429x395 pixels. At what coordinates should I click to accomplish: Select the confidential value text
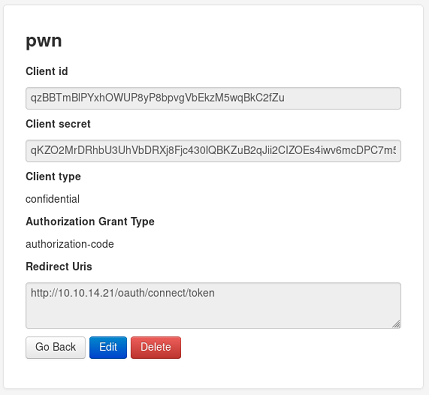coord(53,199)
